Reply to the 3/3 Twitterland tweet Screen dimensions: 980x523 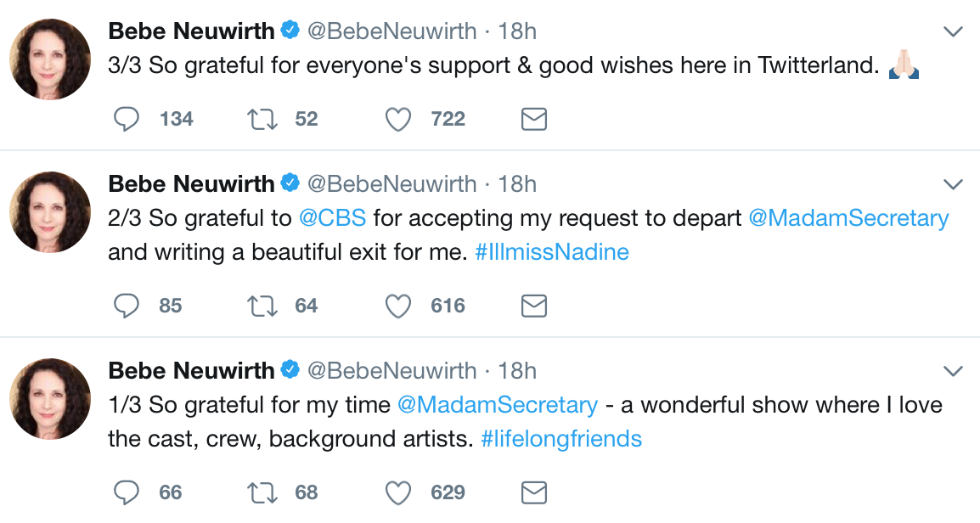click(127, 119)
